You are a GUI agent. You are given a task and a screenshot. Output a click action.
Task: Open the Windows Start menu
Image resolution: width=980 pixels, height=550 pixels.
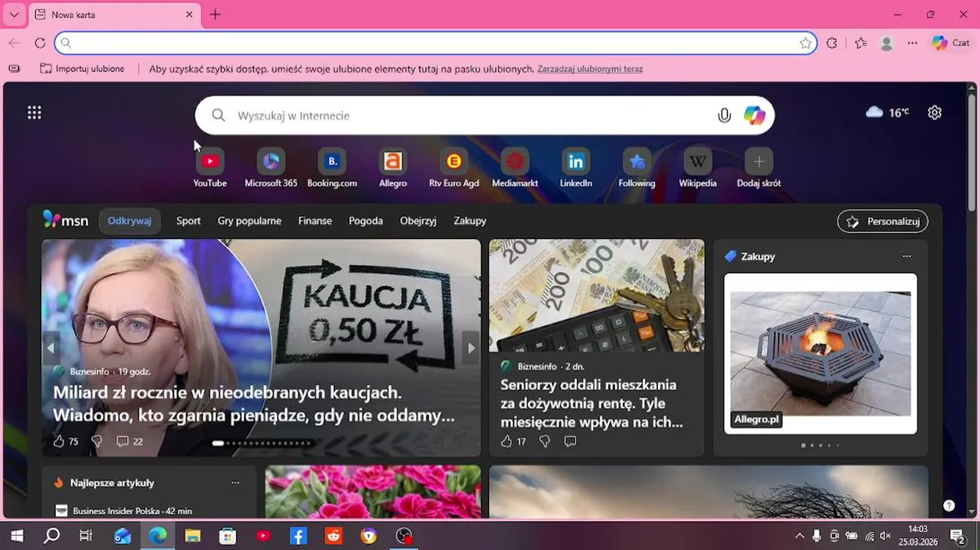(17, 535)
